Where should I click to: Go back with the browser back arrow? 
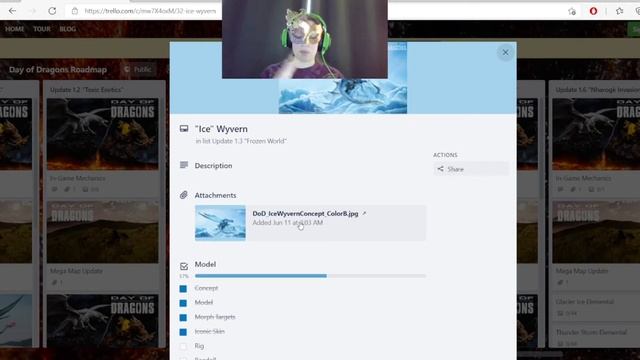coord(13,11)
